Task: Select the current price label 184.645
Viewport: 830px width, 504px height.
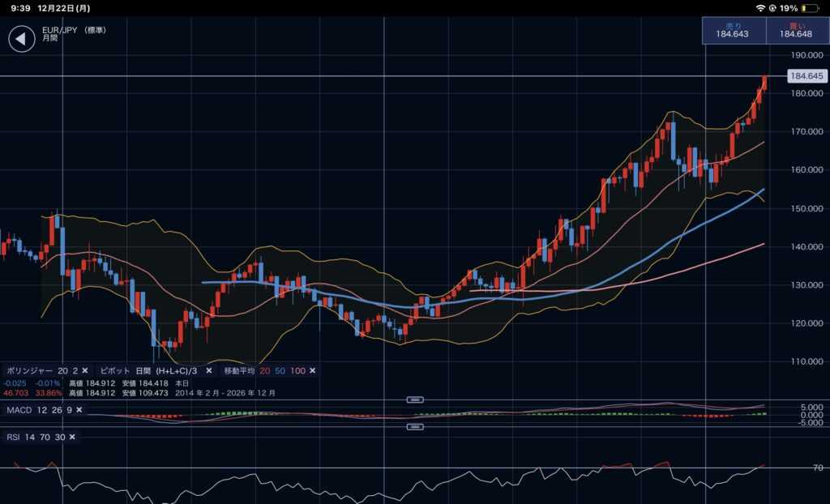Action: (x=806, y=76)
